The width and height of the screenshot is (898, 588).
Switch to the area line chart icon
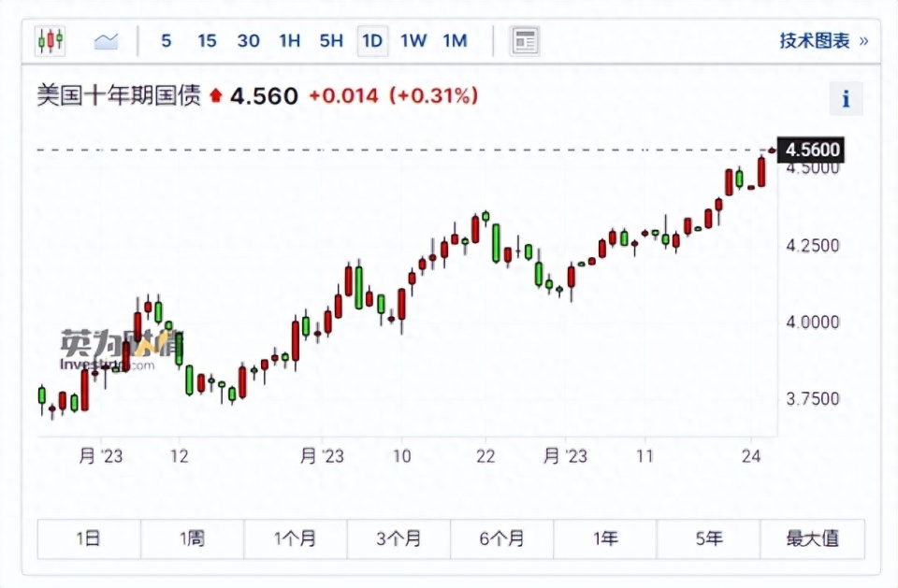tap(106, 41)
